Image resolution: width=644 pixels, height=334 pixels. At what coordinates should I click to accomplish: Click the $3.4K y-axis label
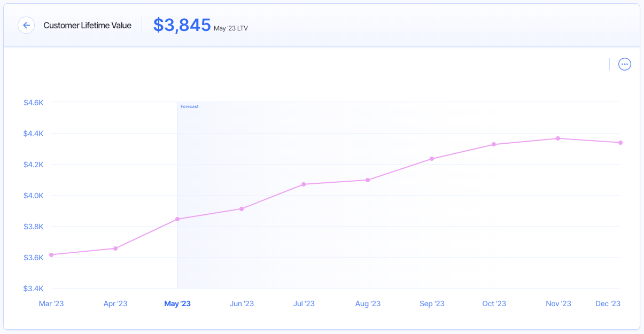[33, 288]
